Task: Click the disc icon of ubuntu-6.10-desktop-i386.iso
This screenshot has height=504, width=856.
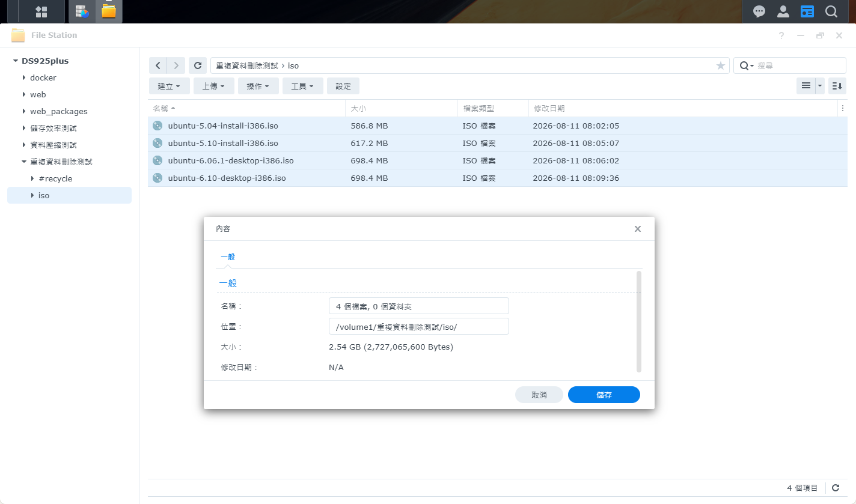Action: [157, 178]
